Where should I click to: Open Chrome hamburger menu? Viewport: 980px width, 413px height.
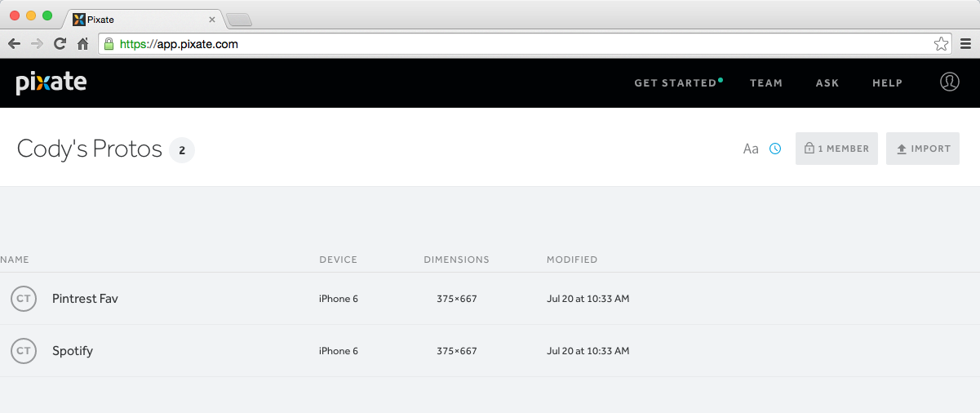965,44
